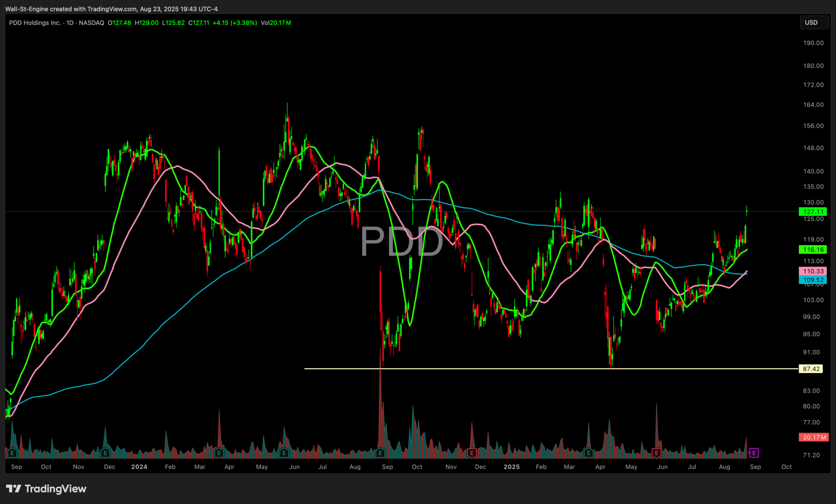Open the USD currency selector
836x504 pixels.
pos(813,23)
